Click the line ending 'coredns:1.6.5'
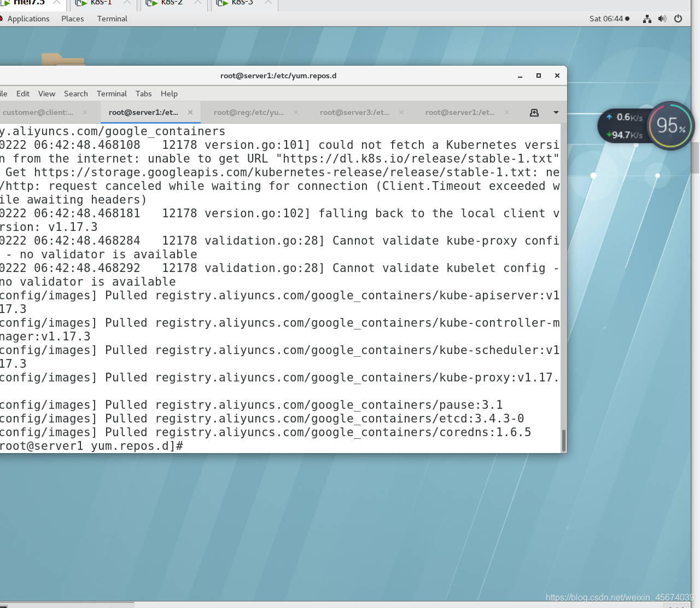700x608 pixels. pyautogui.click(x=265, y=432)
